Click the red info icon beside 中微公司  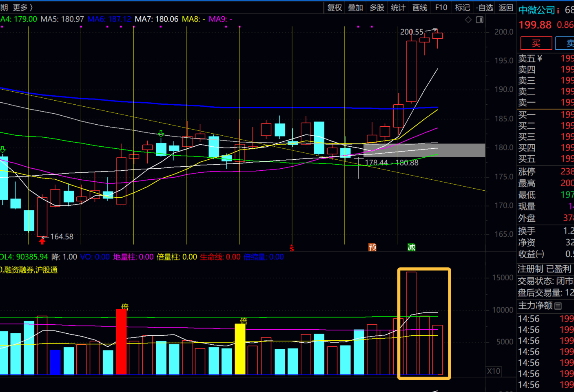[x=558, y=11]
